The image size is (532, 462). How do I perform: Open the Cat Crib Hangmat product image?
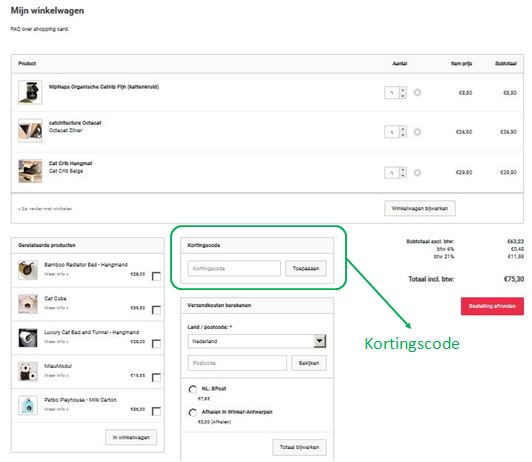pyautogui.click(x=30, y=171)
